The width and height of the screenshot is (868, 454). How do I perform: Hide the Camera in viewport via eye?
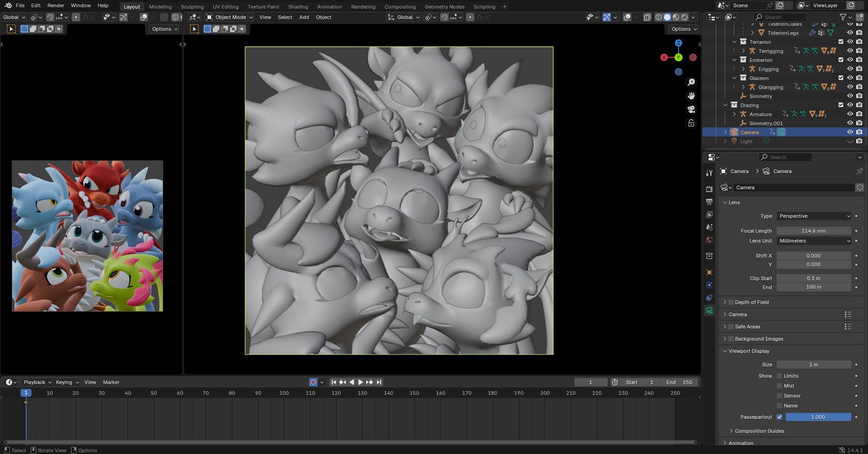(850, 132)
